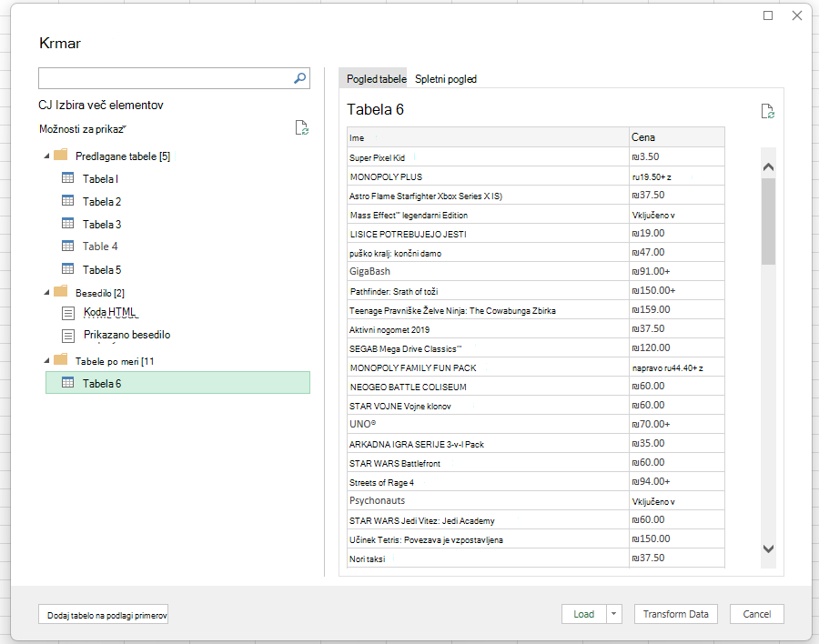Click the Super Pixel Kid cell

pyautogui.click(x=488, y=157)
